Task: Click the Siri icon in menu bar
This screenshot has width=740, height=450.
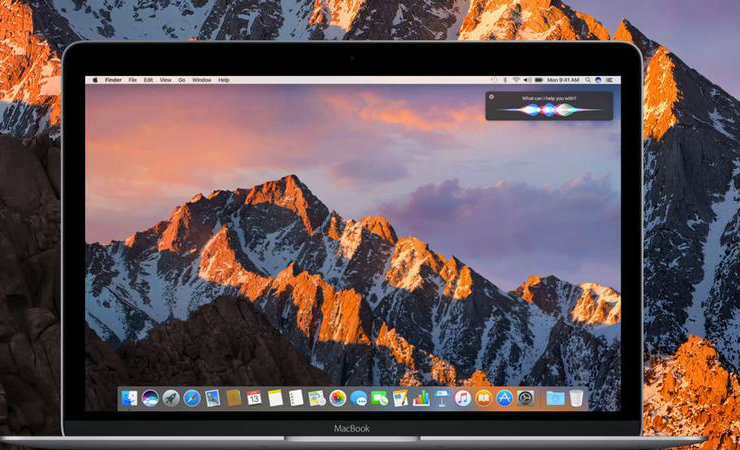Action: coord(598,80)
